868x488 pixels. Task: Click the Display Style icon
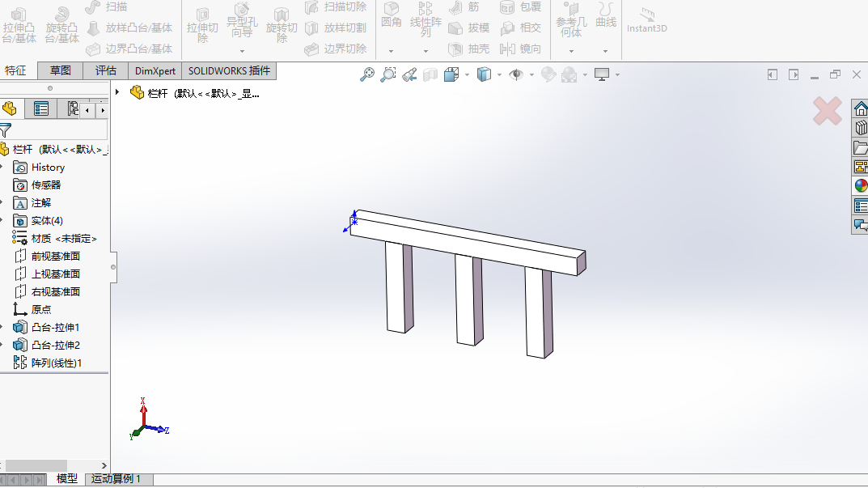click(484, 74)
